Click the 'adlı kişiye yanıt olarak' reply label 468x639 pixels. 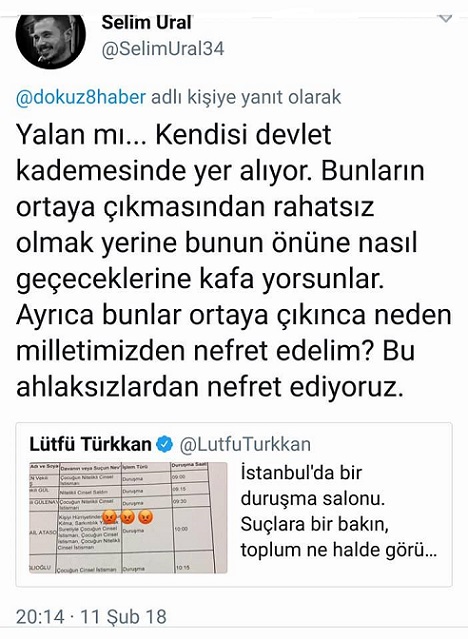[246, 97]
